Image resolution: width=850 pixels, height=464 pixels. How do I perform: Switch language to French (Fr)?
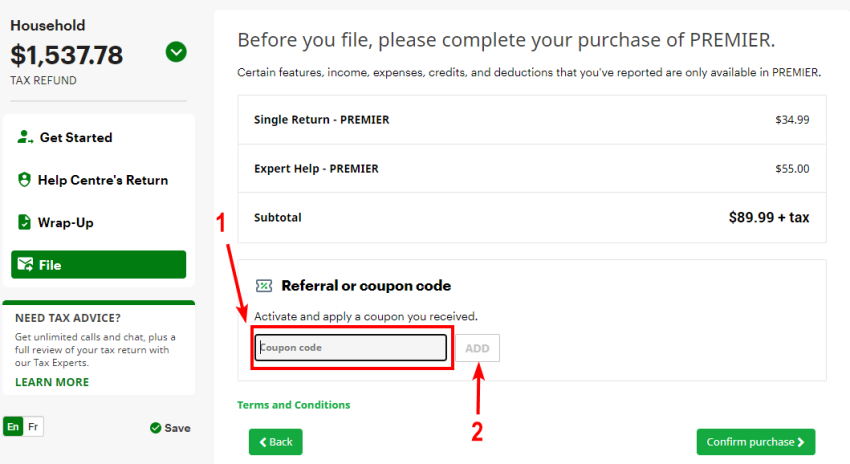(x=33, y=427)
